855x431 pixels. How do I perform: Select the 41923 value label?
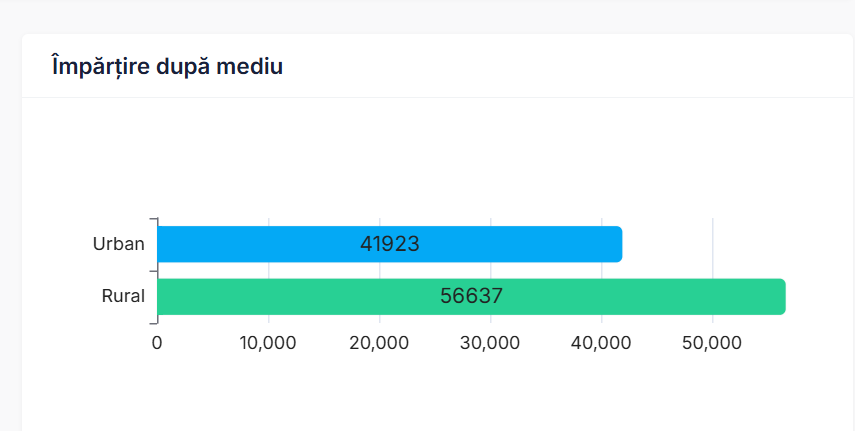(389, 244)
